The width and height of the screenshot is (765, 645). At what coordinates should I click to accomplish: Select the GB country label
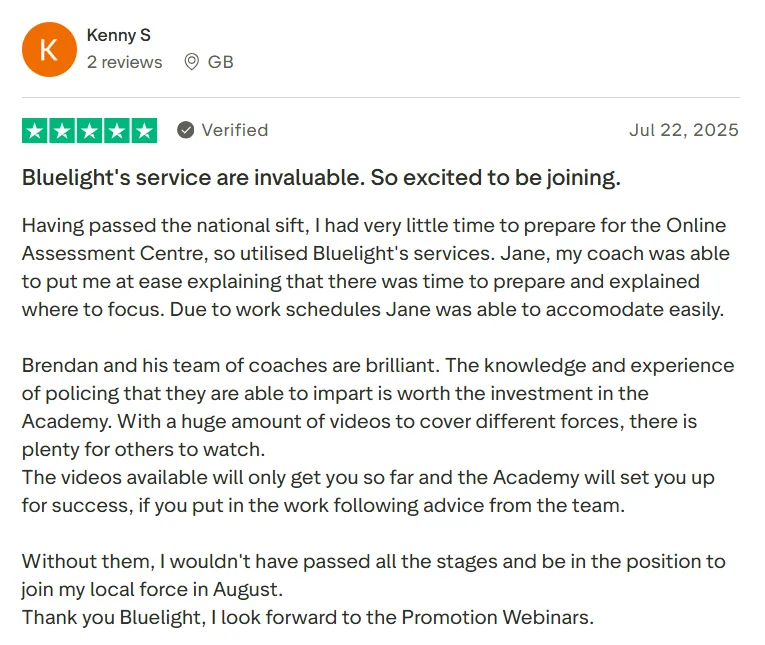(x=221, y=62)
